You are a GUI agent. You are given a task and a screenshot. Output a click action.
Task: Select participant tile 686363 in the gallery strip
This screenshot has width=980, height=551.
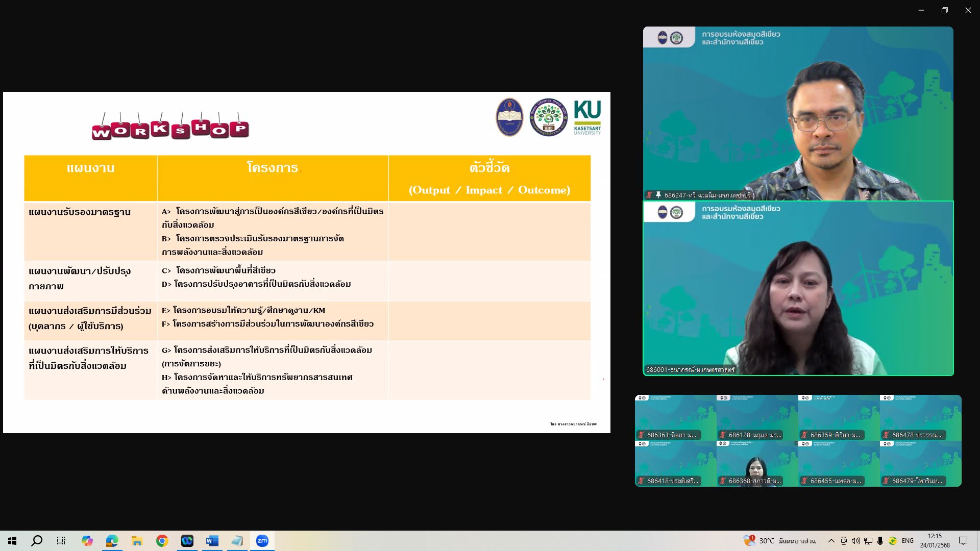(675, 418)
